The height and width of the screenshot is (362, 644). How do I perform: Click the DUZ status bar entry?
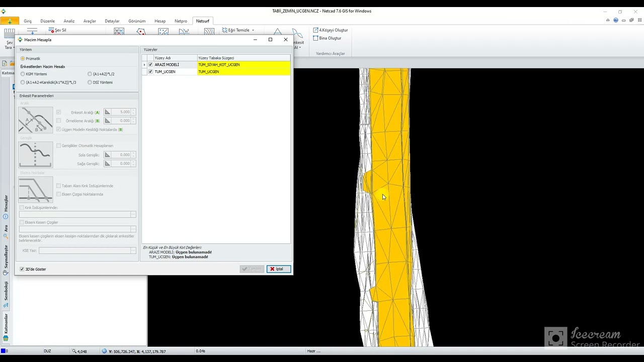47,351
